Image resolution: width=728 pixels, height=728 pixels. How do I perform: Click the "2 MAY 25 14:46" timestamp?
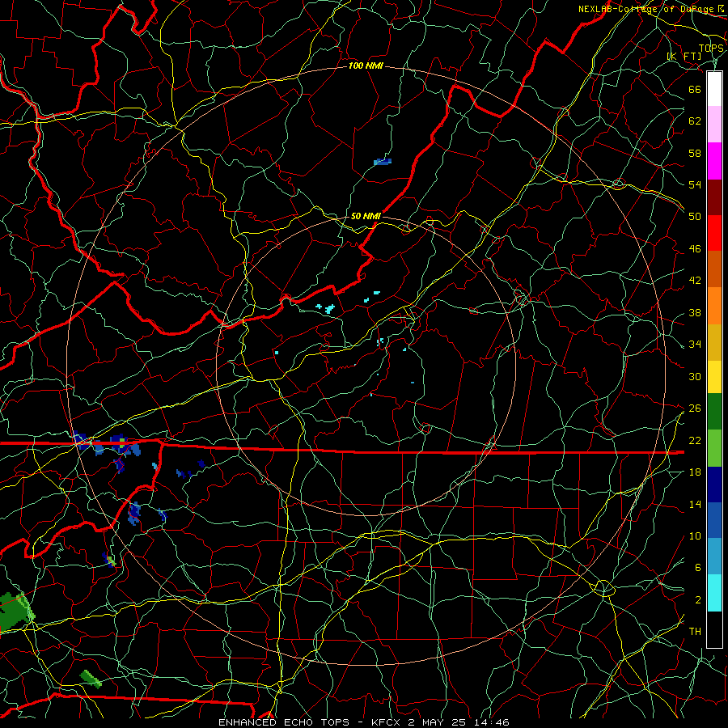click(x=459, y=722)
